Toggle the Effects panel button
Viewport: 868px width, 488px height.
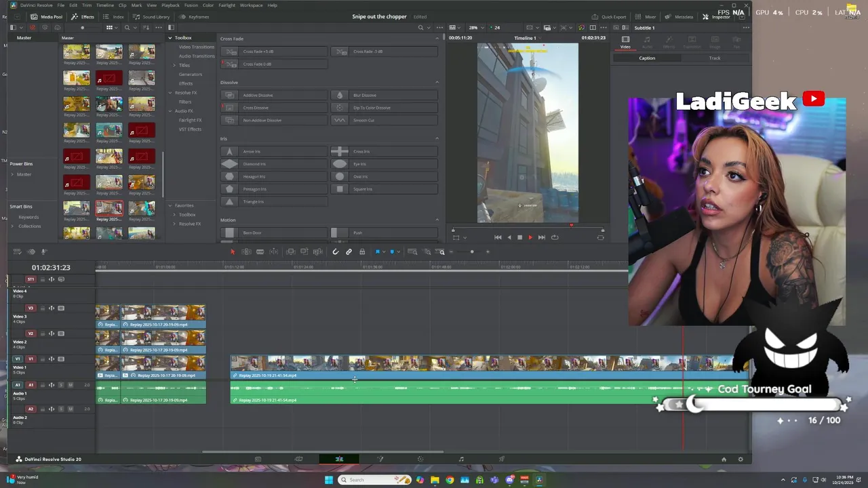[x=83, y=16]
